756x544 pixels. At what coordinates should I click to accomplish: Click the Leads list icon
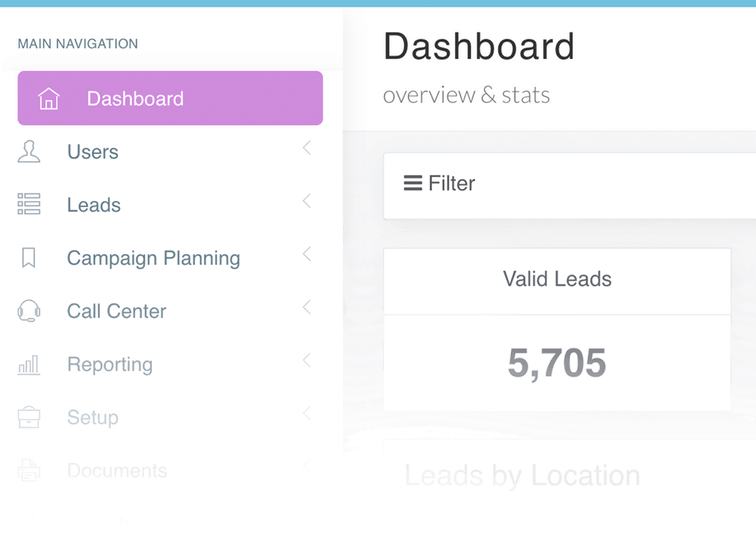point(29,204)
